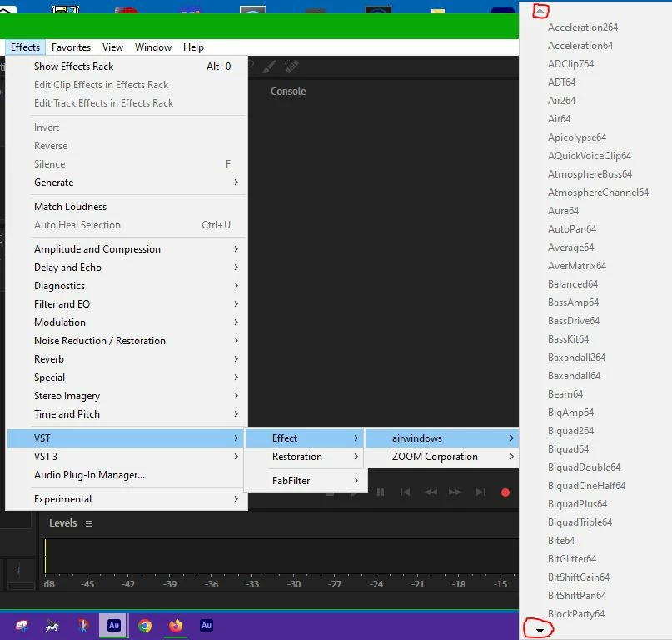Expand ZOOM Corporation submenu
The image size is (672, 640).
tap(442, 457)
